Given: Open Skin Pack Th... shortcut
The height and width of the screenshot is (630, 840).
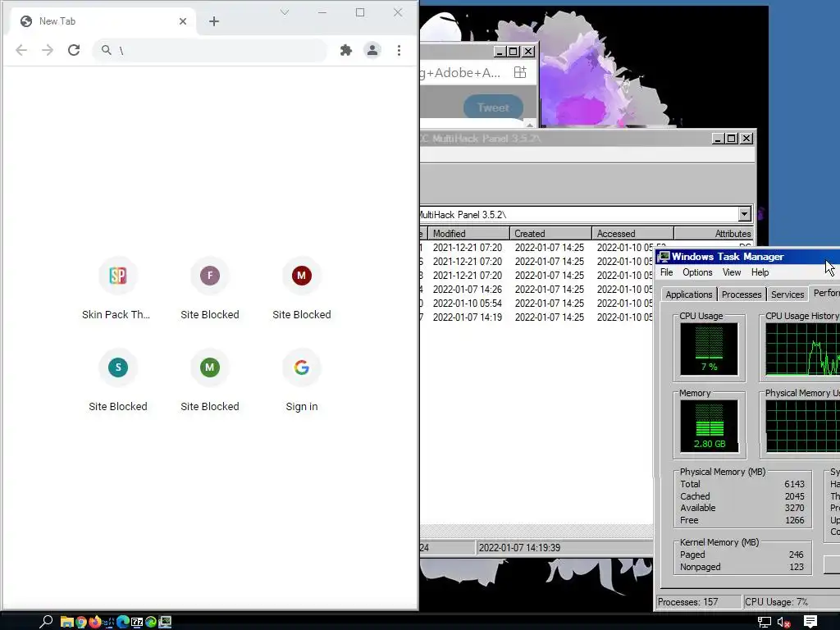Looking at the screenshot, I should click(117, 290).
